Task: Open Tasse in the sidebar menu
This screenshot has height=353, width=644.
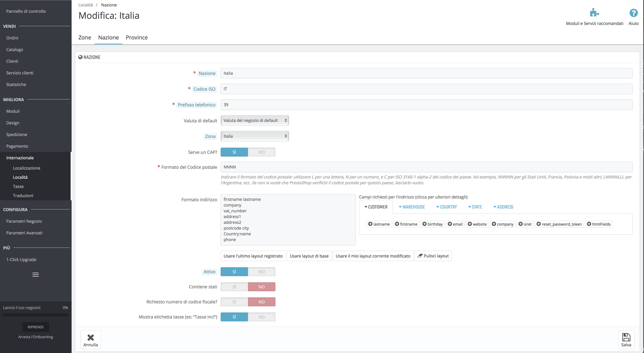Action: click(x=18, y=186)
